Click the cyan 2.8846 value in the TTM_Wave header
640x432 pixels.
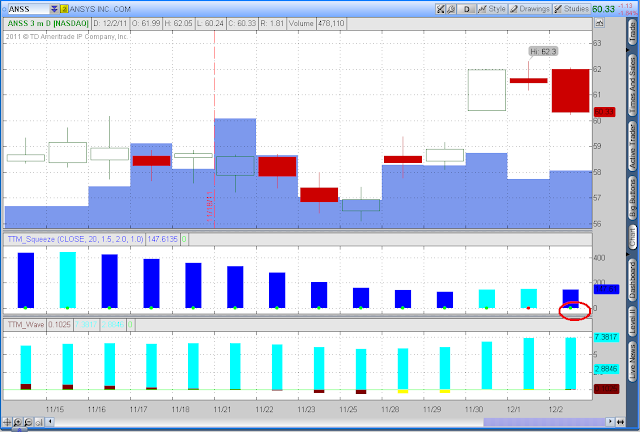tap(113, 325)
